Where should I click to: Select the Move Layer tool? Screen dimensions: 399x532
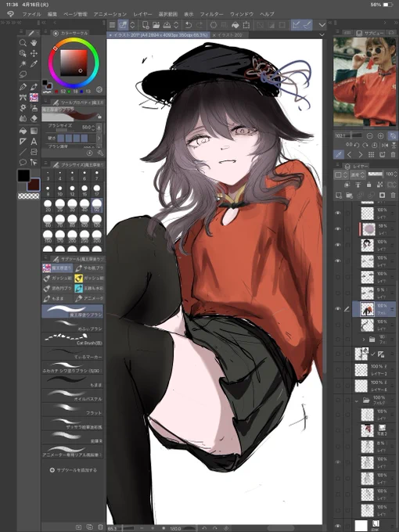click(x=34, y=53)
